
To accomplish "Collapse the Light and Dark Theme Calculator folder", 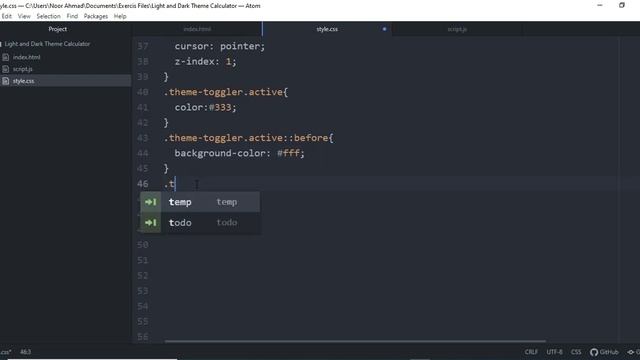I will tap(47, 44).
